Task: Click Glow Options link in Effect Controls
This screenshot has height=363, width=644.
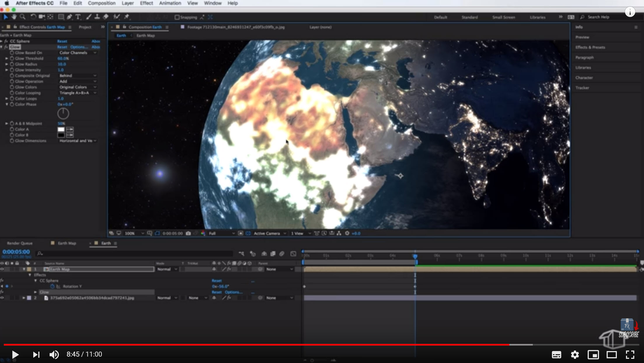Action: point(79,47)
